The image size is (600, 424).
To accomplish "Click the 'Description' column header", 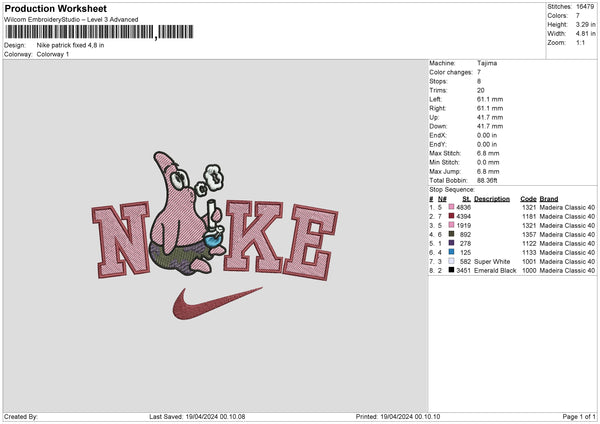I will pyautogui.click(x=492, y=199).
